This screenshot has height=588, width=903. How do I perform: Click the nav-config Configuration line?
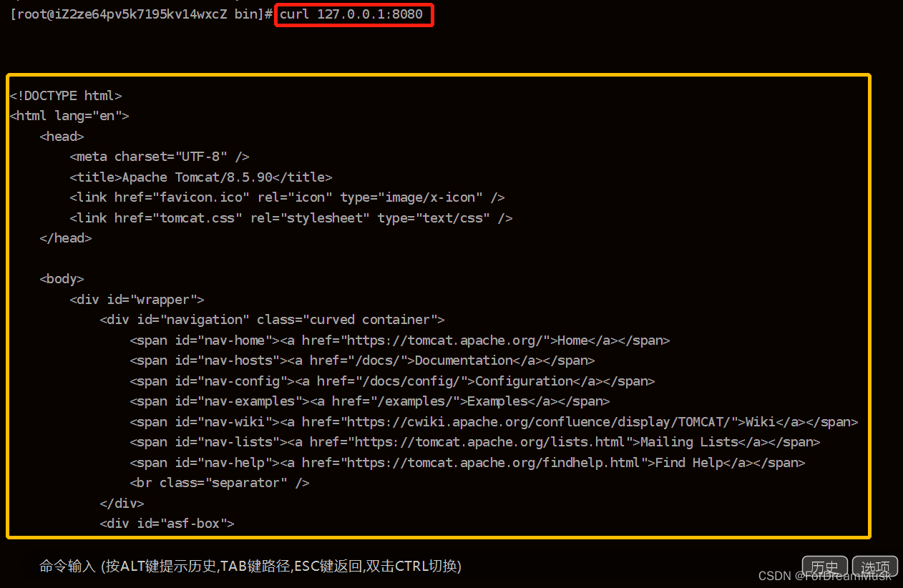[393, 381]
